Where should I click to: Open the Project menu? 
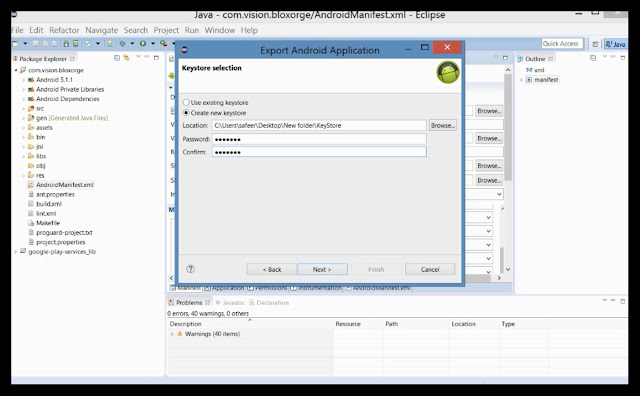[166, 30]
